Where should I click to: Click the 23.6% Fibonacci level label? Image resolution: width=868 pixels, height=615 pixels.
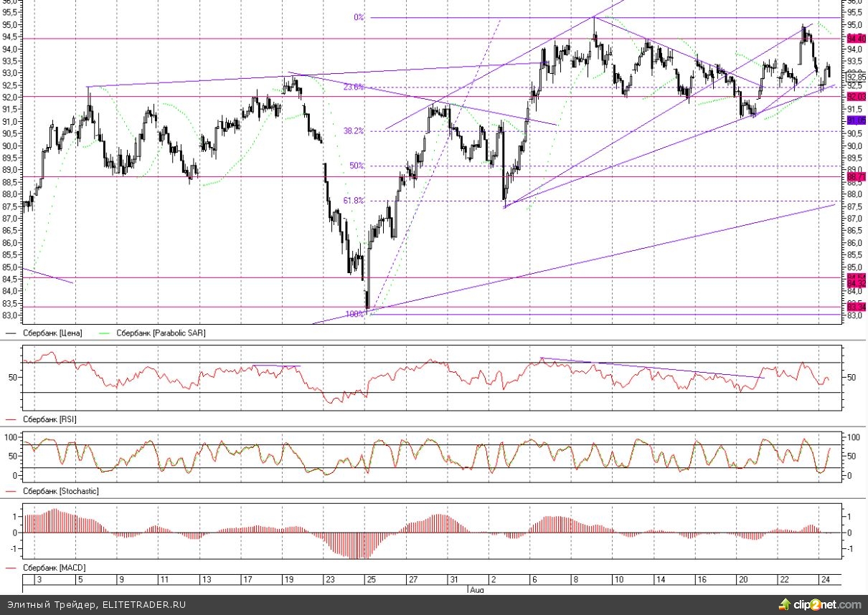click(354, 87)
